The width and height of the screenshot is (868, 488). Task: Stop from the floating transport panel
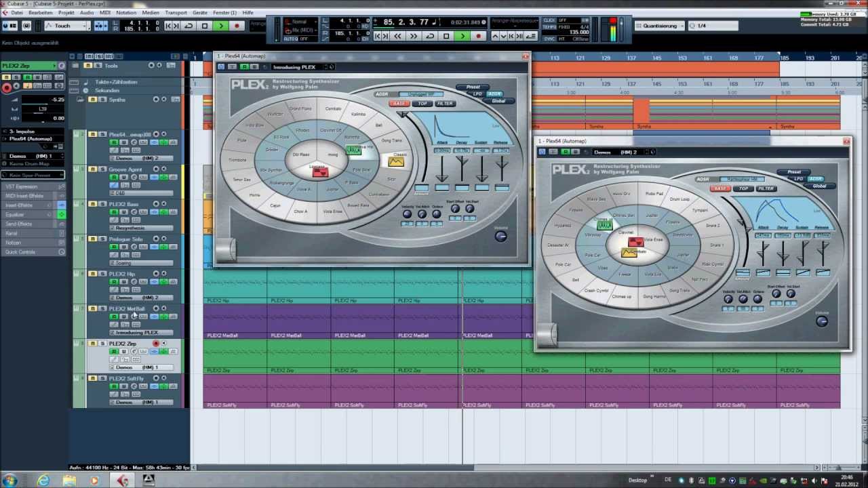click(446, 36)
